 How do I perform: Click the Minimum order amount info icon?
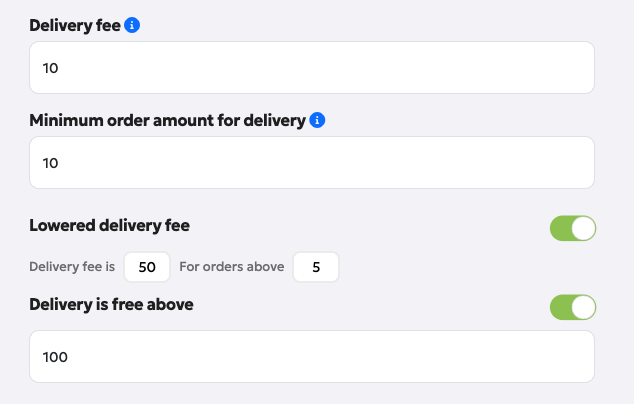(x=317, y=121)
